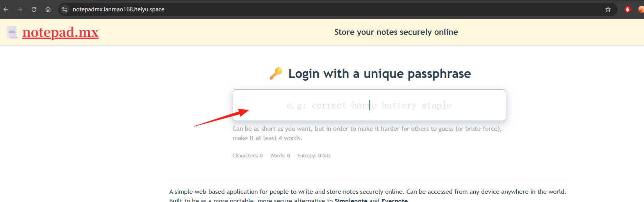
Task: Reload the notepad.mx page
Action: point(34,9)
